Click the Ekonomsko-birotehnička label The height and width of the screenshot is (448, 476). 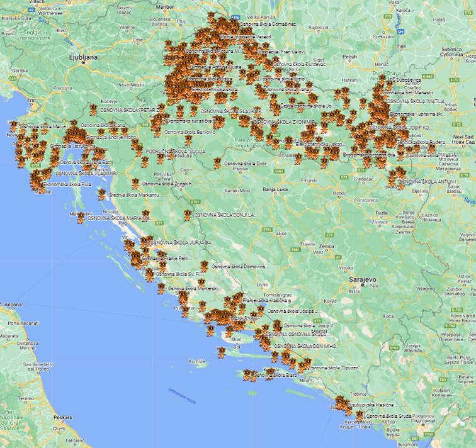pos(369,155)
